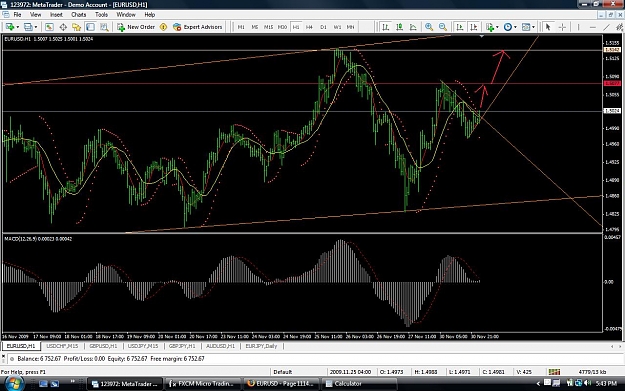The width and height of the screenshot is (625, 391).
Task: Open the View menu
Action: point(35,15)
